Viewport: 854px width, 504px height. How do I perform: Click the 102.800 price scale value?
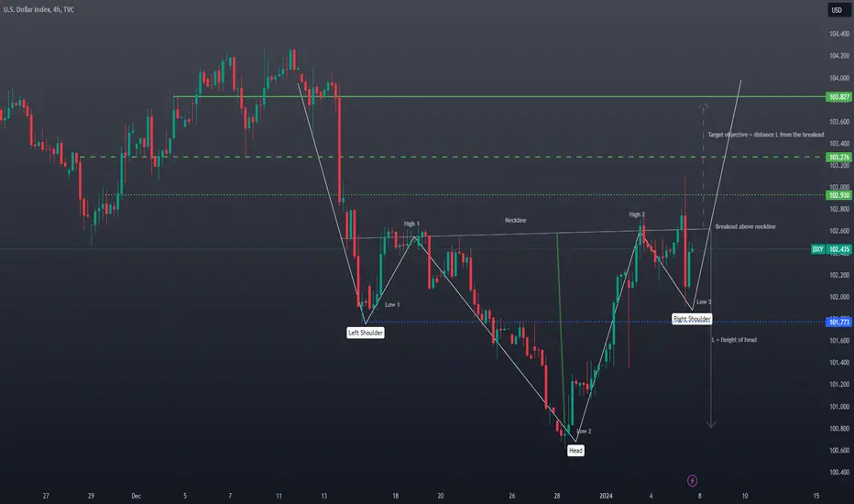[x=838, y=209]
